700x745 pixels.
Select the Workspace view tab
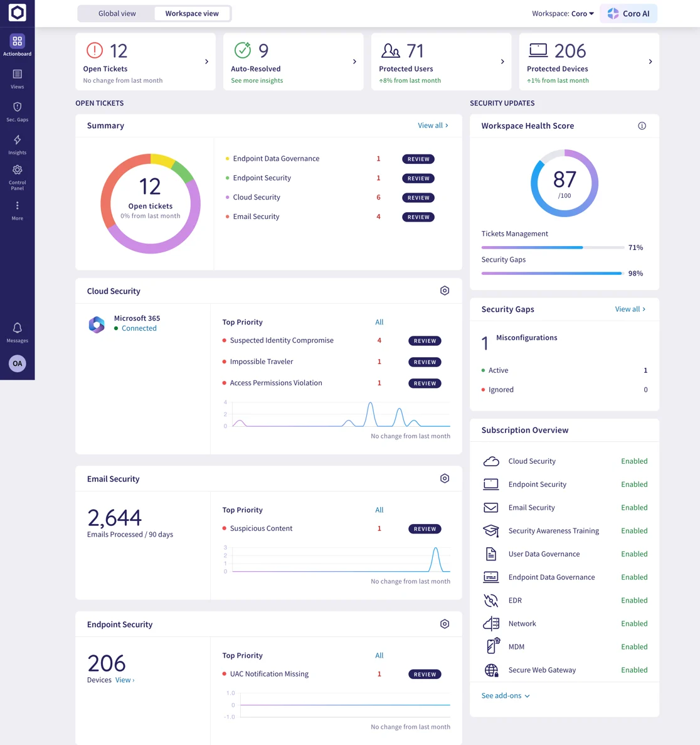(192, 13)
